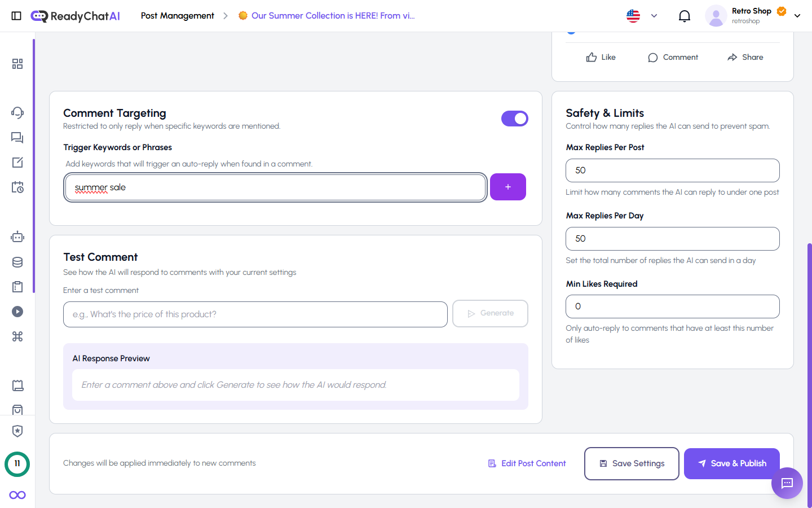
Task: Click Save & Publish button
Action: tap(731, 463)
